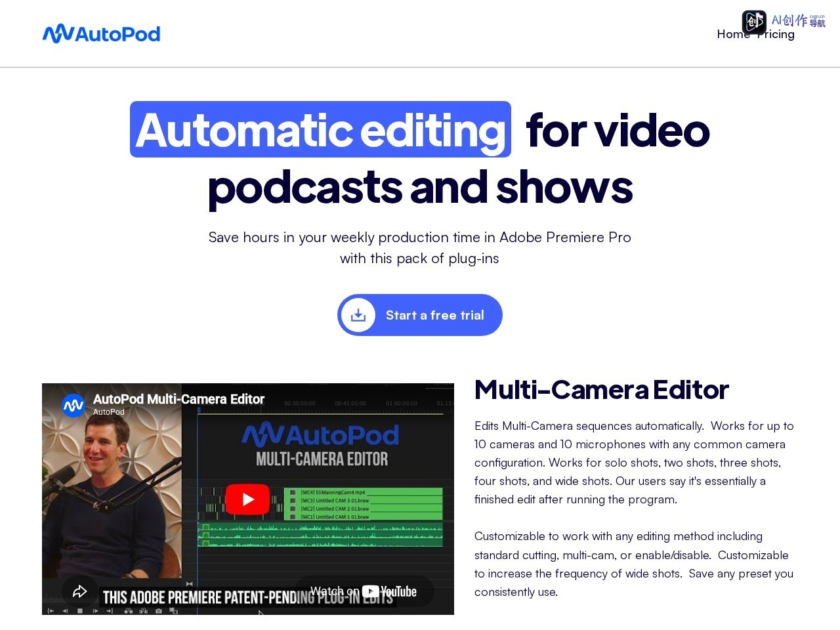
Task: Open Watch on YouTube link
Action: (x=364, y=591)
